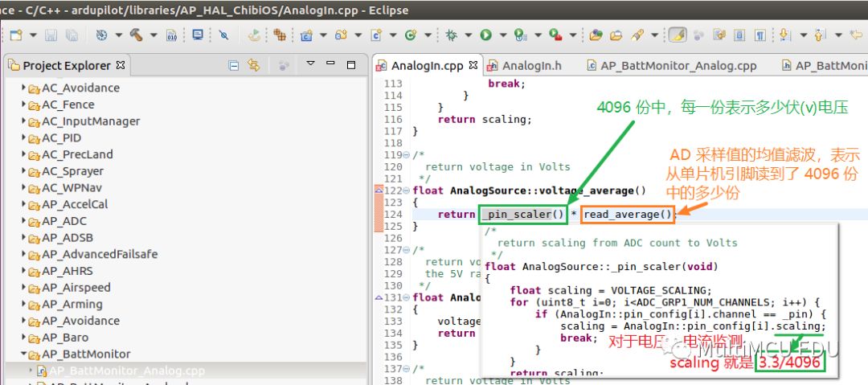Viewport: 868px width, 385px height.
Task: Open the build configuration dropdown arrow
Action: click(118, 35)
